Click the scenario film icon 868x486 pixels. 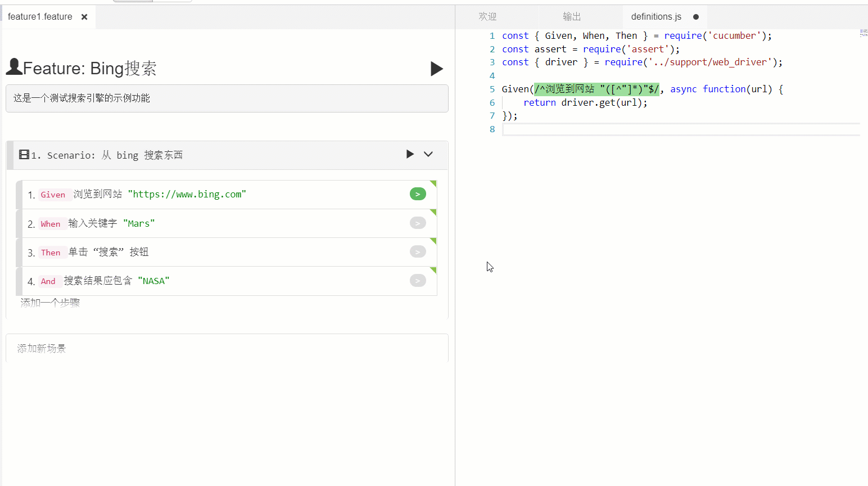[24, 155]
